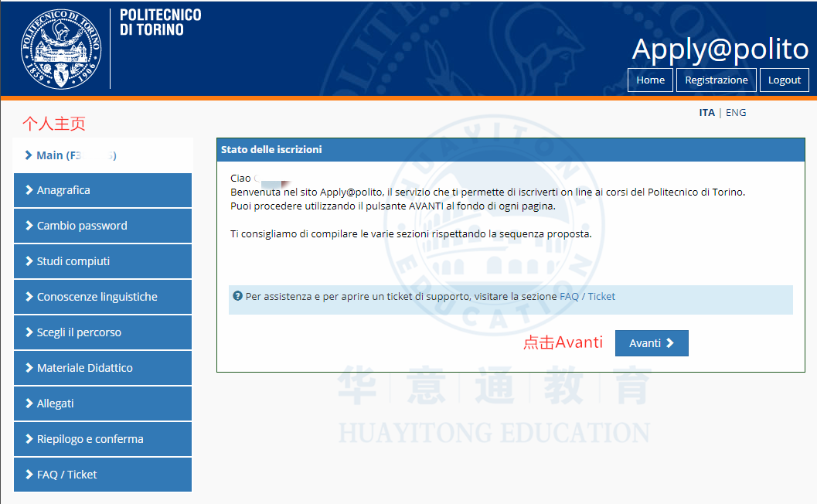Open the Riepilogo e conferma section
Image resolution: width=817 pixels, height=504 pixels.
103,439
